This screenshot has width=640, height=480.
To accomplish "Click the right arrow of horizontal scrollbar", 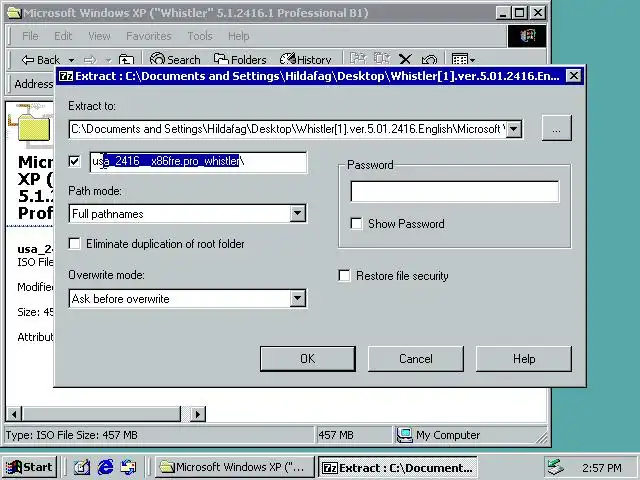I will (x=198, y=414).
